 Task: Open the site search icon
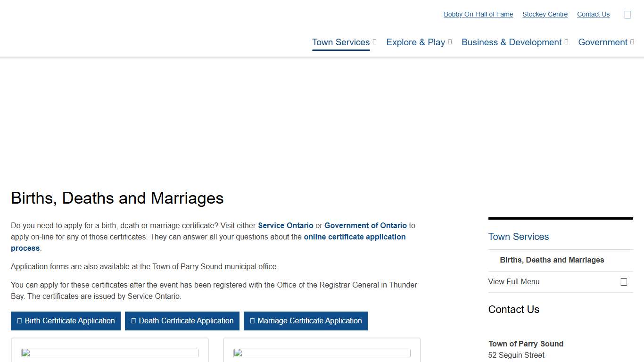(627, 14)
